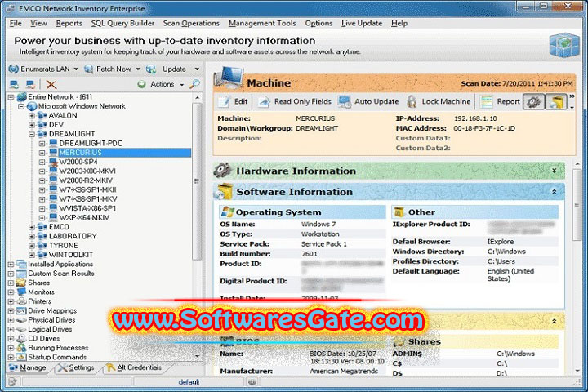This screenshot has height=392, width=588.
Task: Expand the Hardware Information section
Action: point(555,171)
